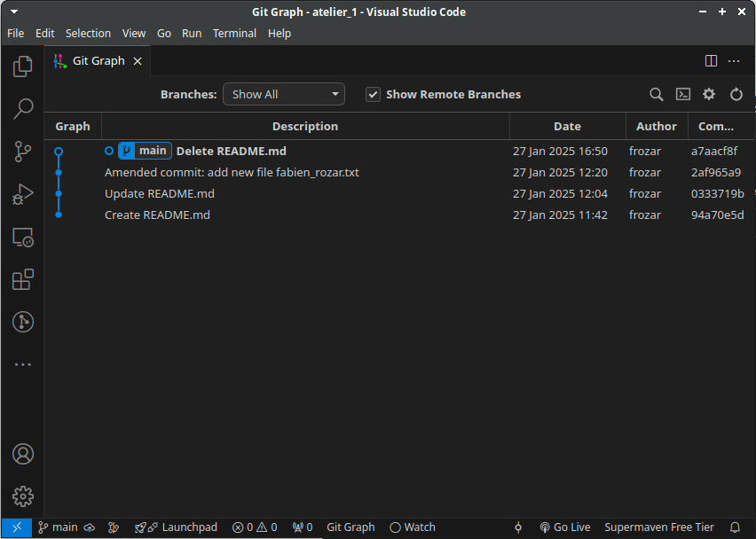Open the More Actions ellipsis of editor
The width and height of the screenshot is (756, 539).
tap(734, 60)
